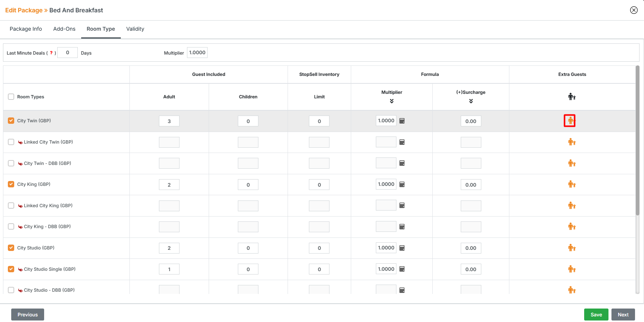Open calculator icon for City King multiplier
Screen dimensions: 644x322
point(402,184)
